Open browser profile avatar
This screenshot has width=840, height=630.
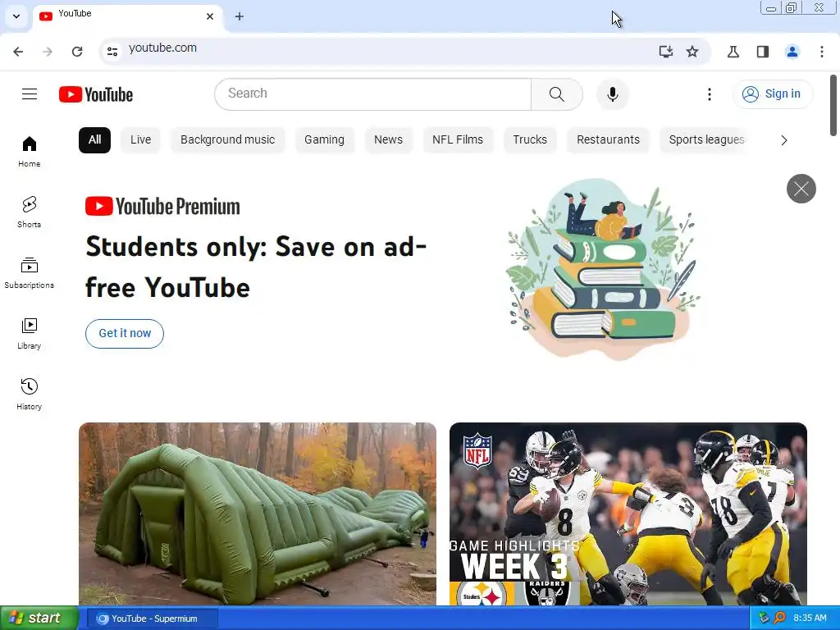tap(792, 52)
